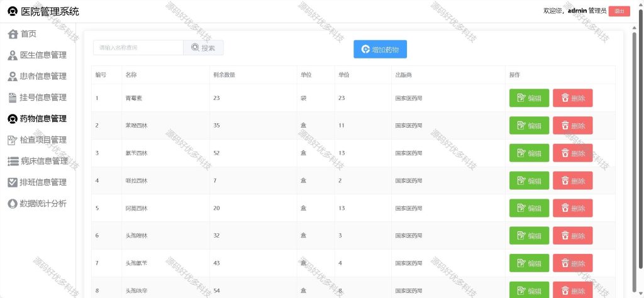Open 医生信息管理 doctor icon
Image resolution: width=644 pixels, height=298 pixels.
coord(13,55)
